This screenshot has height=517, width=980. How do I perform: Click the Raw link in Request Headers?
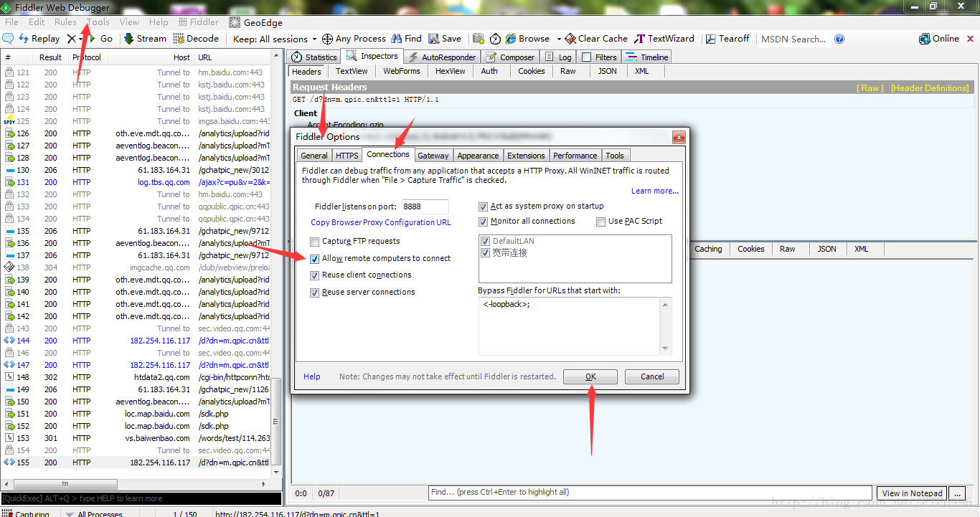(871, 88)
